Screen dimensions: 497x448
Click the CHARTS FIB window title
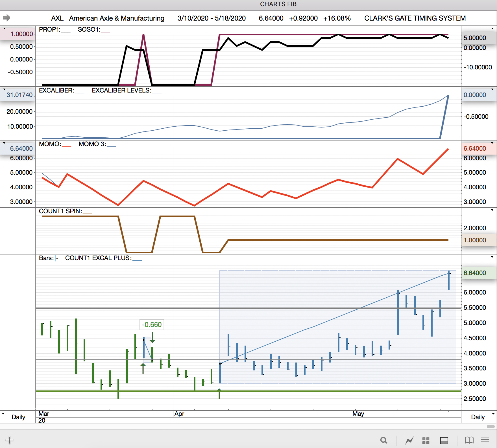[278, 4]
